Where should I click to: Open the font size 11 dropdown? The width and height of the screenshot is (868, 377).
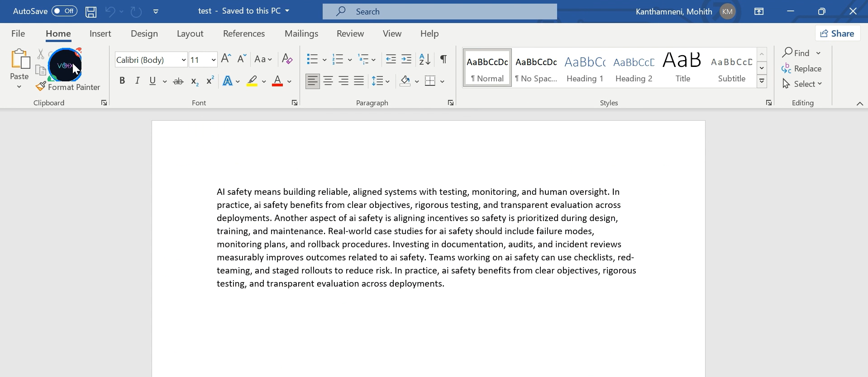point(213,60)
